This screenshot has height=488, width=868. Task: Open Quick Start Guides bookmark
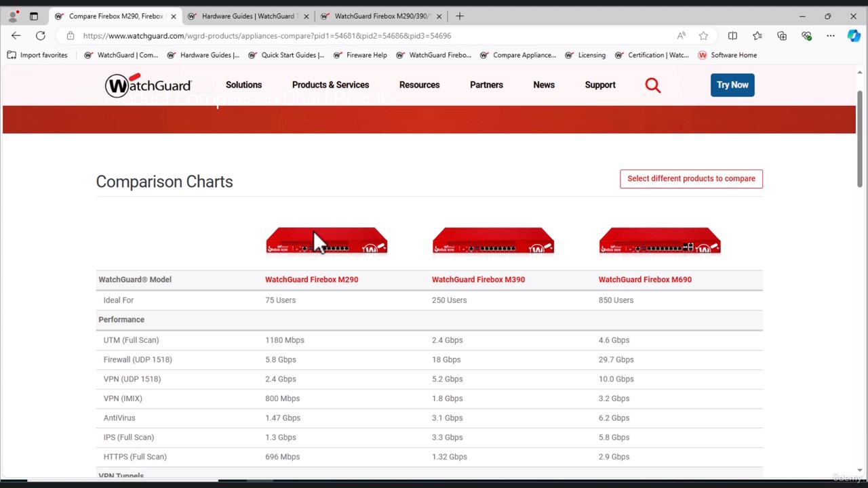[x=285, y=55]
